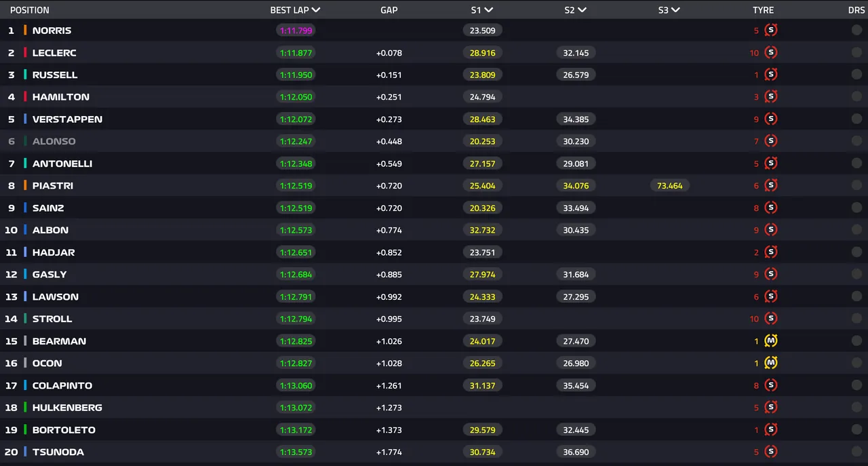Viewport: 868px width, 466px height.
Task: Open driver NORRIS in the timing list
Action: [52, 31]
